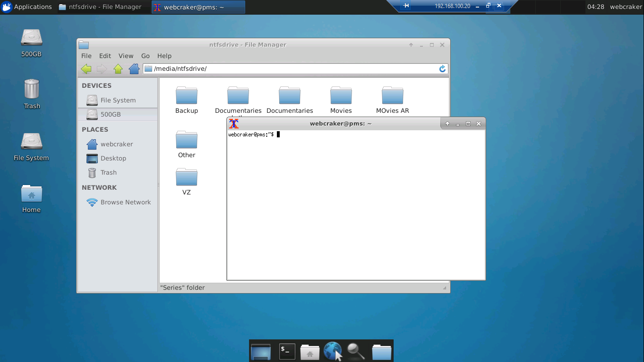Click the Home icon in File Manager toolbar

(134, 69)
